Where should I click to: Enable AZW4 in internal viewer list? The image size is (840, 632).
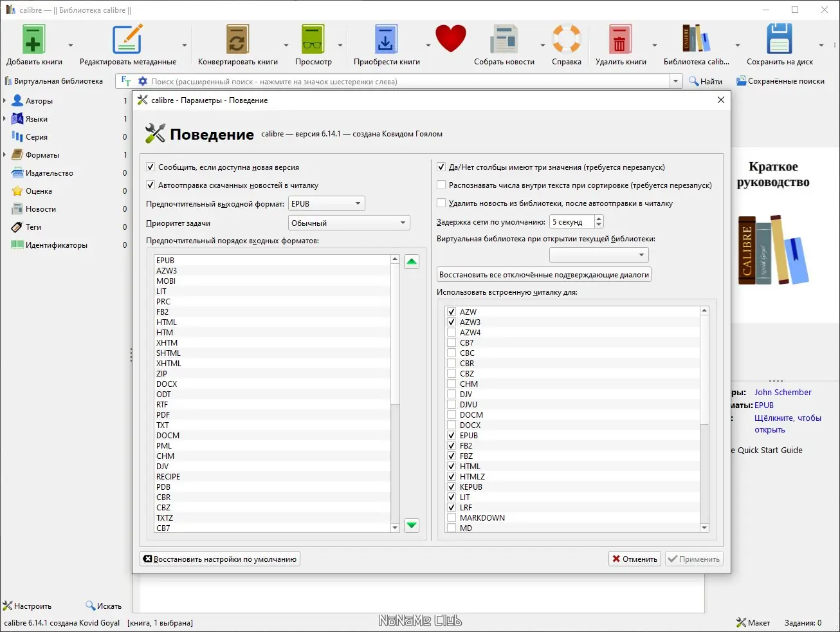[x=452, y=333]
